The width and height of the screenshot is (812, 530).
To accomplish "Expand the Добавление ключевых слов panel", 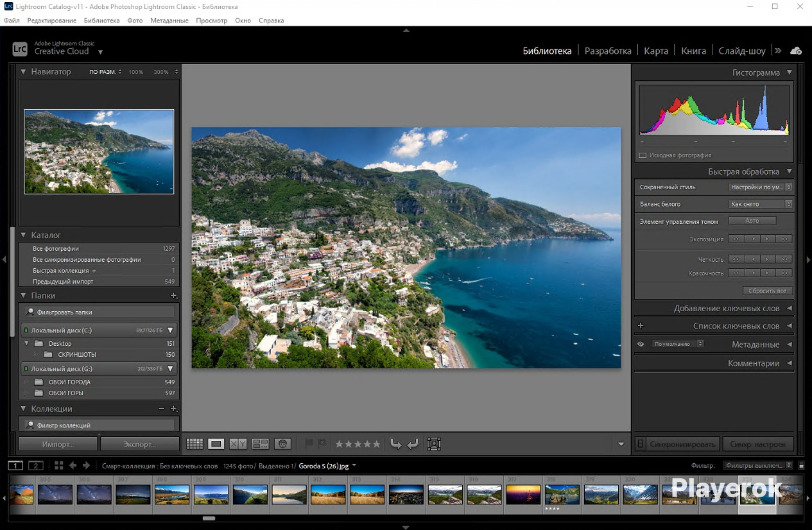I will (790, 309).
